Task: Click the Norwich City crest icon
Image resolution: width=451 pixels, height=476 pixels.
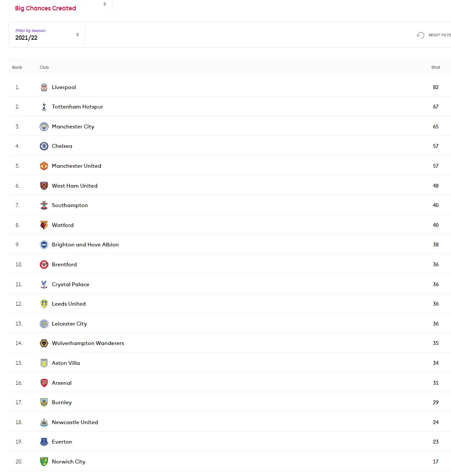Action: [44, 462]
